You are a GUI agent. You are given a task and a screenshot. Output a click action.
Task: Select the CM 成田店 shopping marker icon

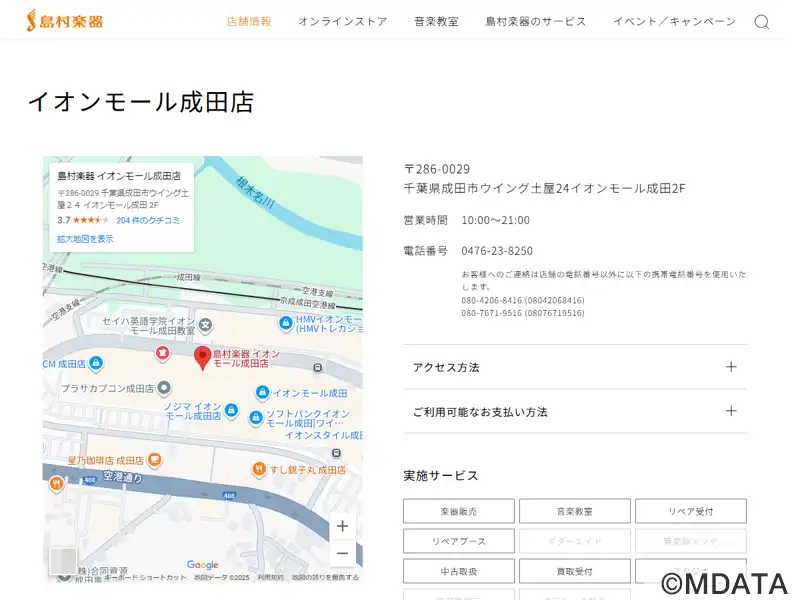pos(96,363)
